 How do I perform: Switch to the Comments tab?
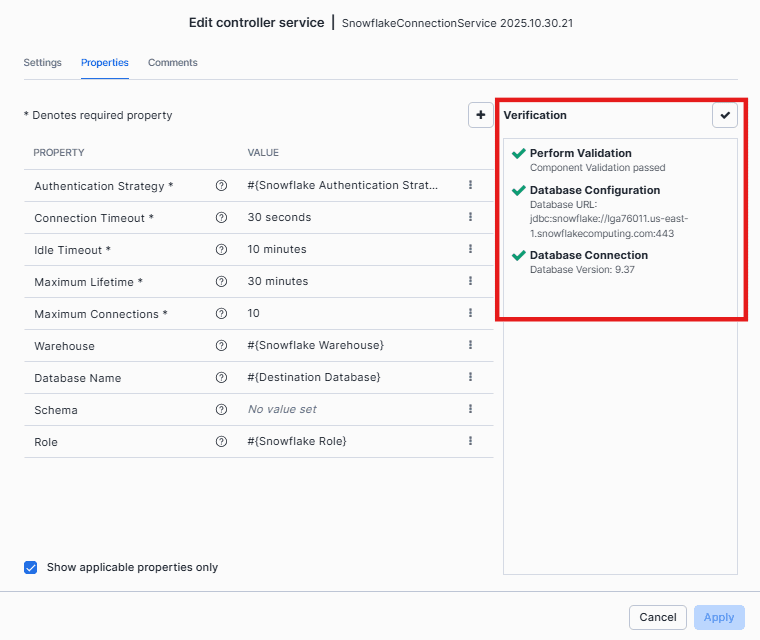click(x=173, y=62)
